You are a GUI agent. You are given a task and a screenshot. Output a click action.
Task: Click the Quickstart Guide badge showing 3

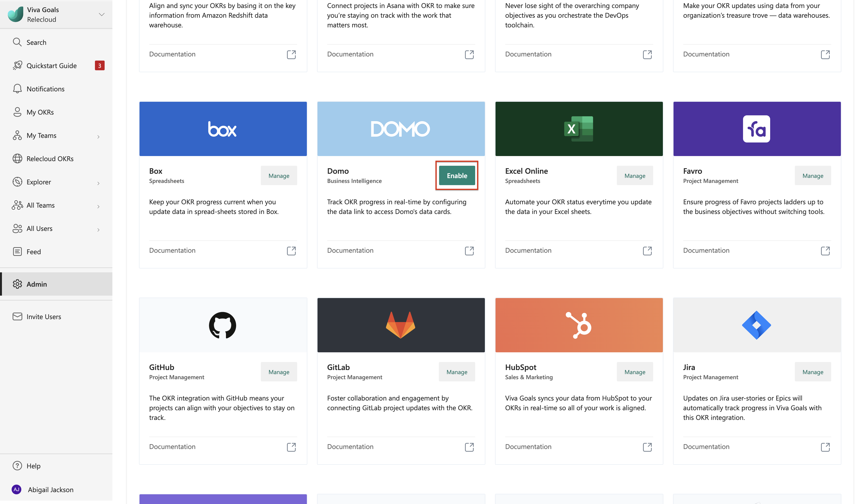[x=100, y=65]
